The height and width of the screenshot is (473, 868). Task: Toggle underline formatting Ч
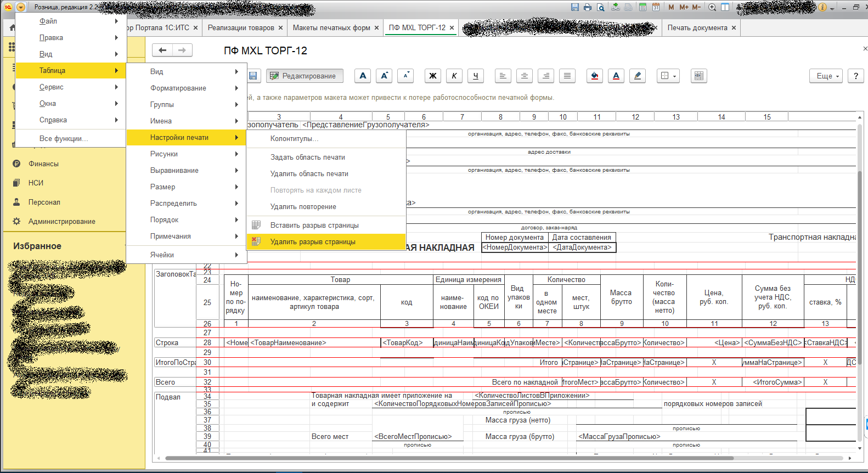476,76
